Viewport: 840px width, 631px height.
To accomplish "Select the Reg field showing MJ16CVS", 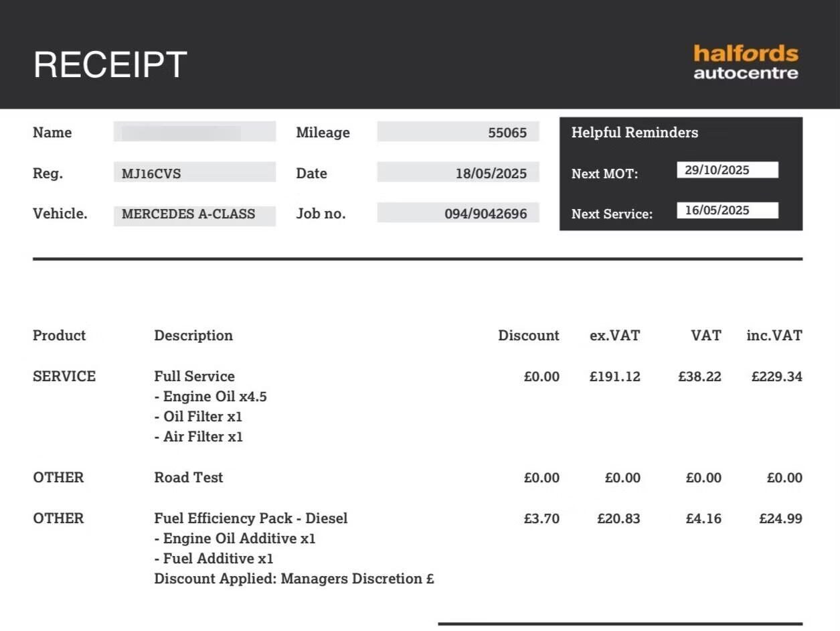I will point(194,173).
